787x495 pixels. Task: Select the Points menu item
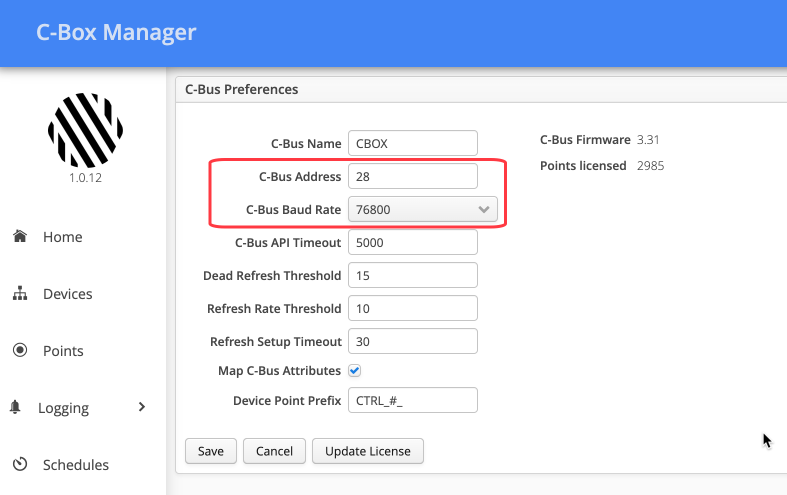63,351
